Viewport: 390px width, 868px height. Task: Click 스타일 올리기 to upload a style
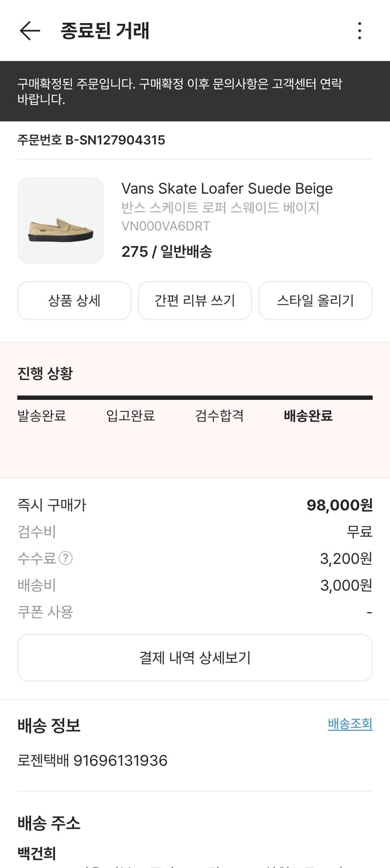(x=315, y=300)
